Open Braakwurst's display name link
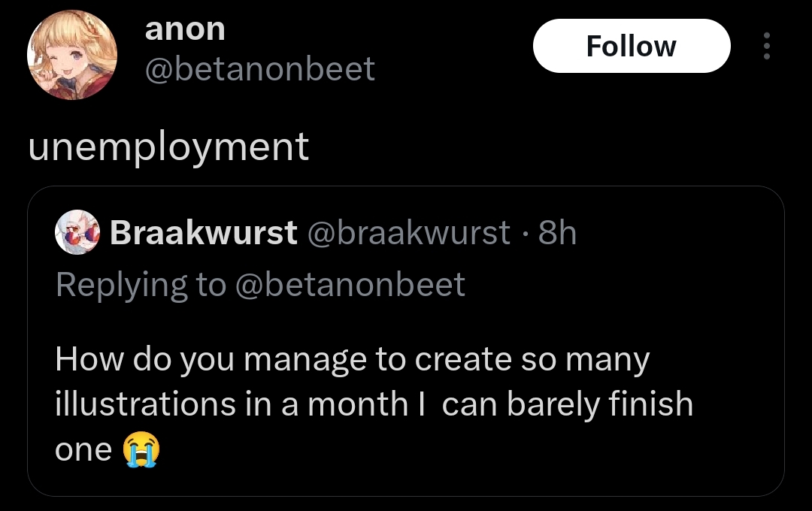 click(x=203, y=233)
